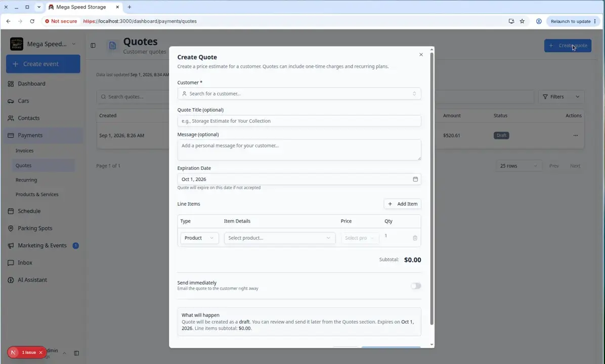Click the Draft status badge
Screen dimensions: 605x364
[501, 135]
